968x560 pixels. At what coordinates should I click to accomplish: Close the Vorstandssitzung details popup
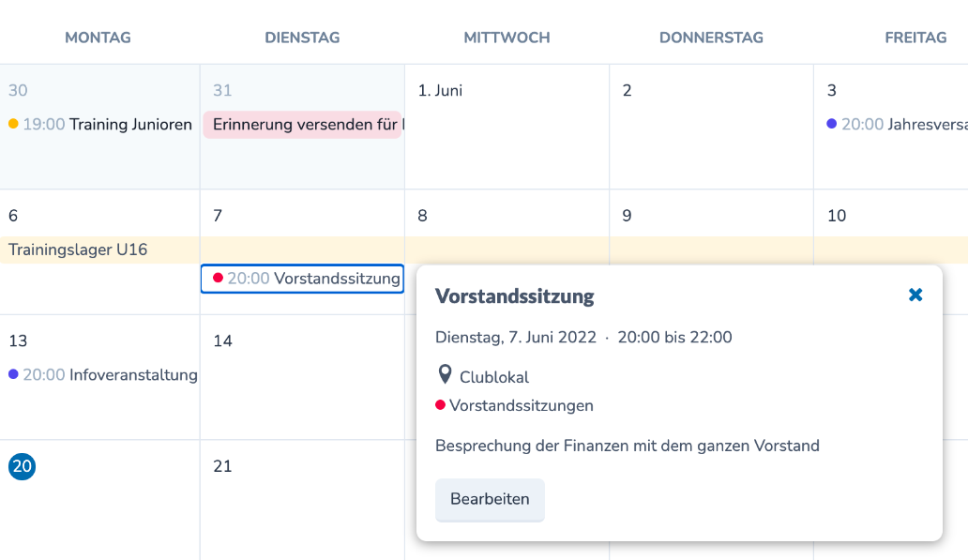coord(915,295)
